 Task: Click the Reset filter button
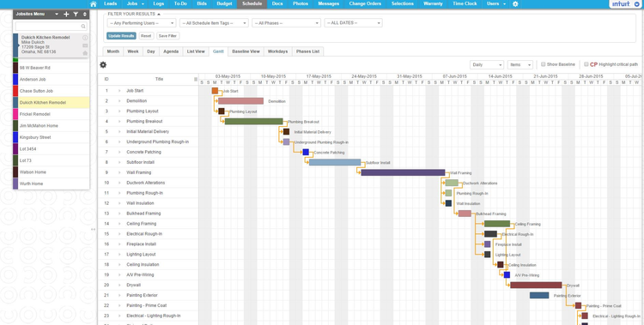[x=146, y=36]
